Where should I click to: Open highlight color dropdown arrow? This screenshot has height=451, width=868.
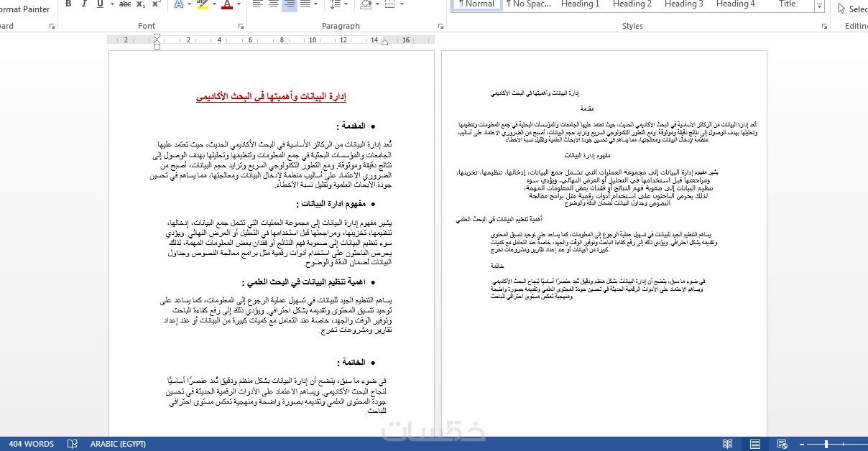point(213,4)
